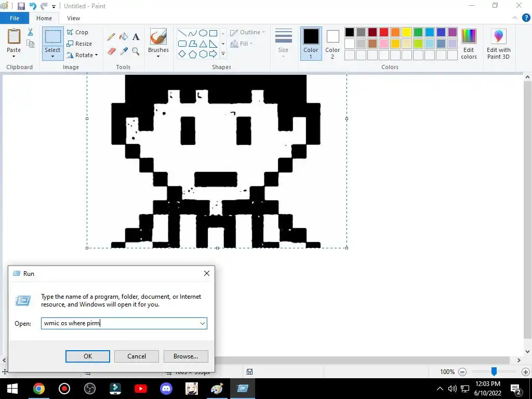Click the vertical scrollbar down arrow
The height and width of the screenshot is (399, 532).
(527, 352)
